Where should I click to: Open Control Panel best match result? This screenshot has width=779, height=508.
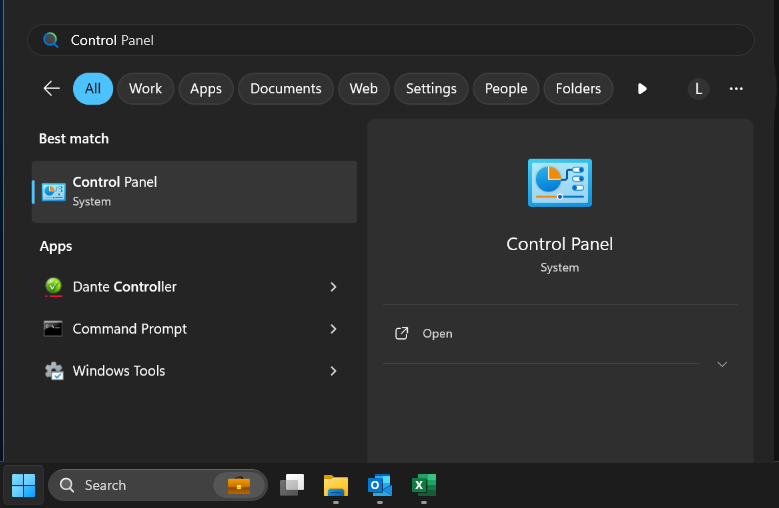[x=194, y=192]
